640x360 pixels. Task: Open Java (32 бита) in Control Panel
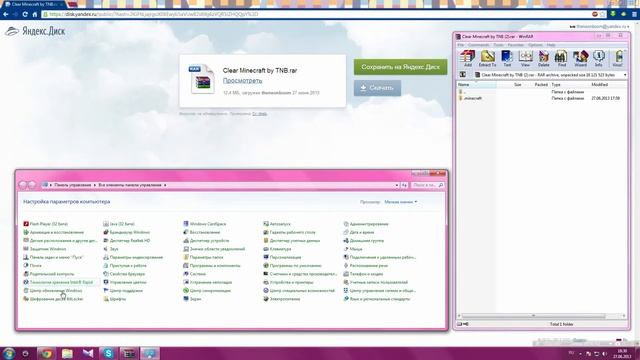tap(119, 224)
